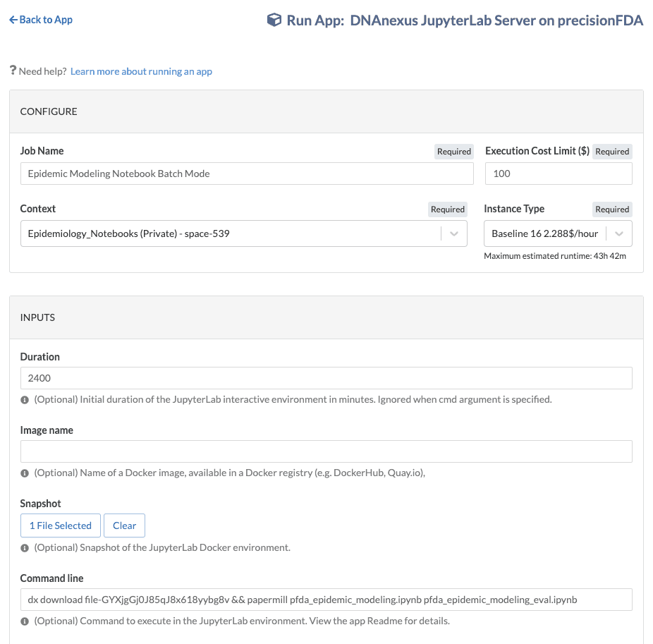Click the Duration field label
Image resolution: width=653 pixels, height=644 pixels.
pyautogui.click(x=40, y=357)
